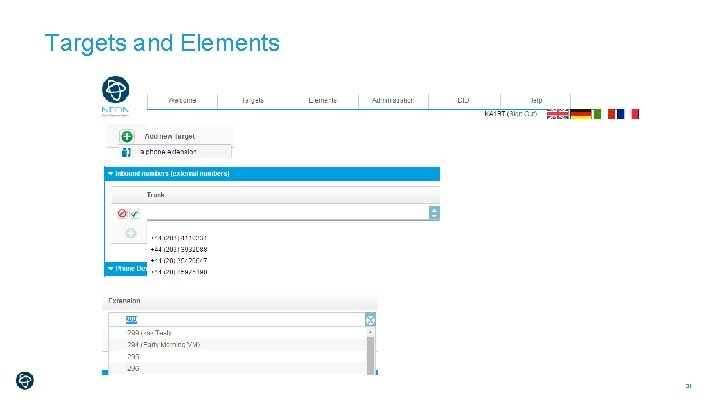
Task: Click into the Extension input field
Action: click(x=237, y=320)
